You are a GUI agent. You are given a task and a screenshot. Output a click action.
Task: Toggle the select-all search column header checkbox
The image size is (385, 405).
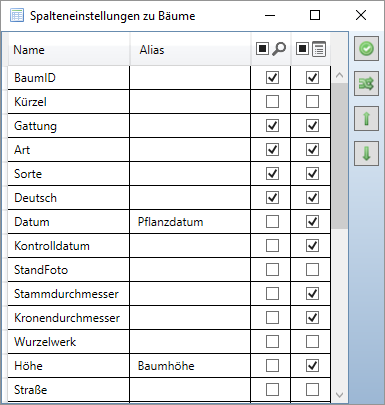coord(262,49)
